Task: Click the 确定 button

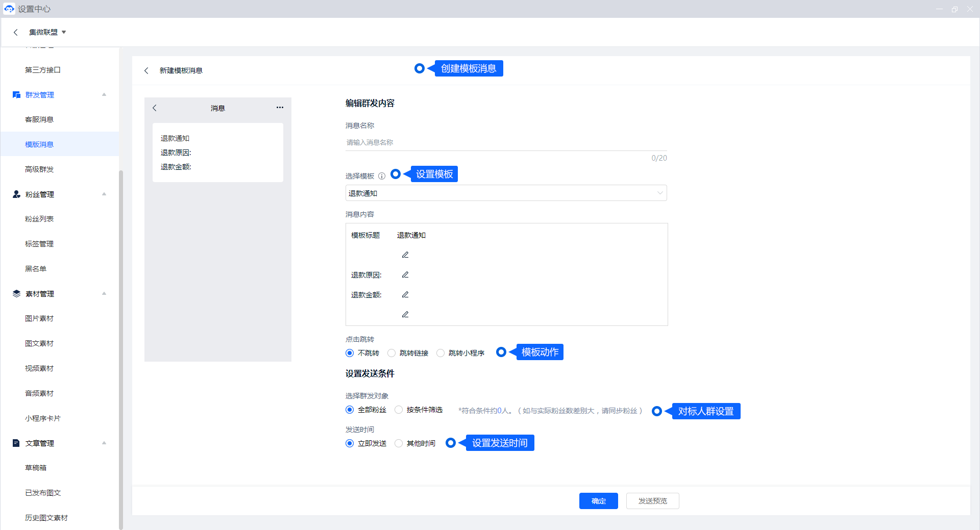Action: pyautogui.click(x=598, y=501)
